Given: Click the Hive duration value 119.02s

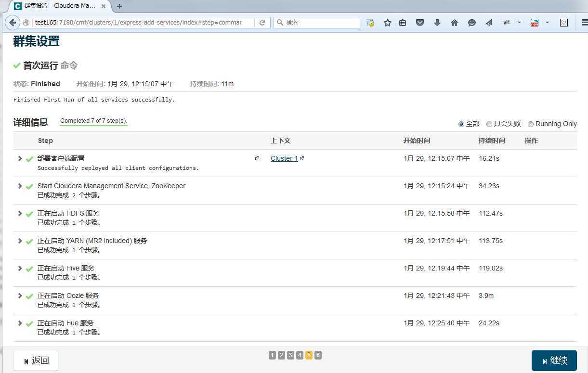Looking at the screenshot, I should click(491, 268).
